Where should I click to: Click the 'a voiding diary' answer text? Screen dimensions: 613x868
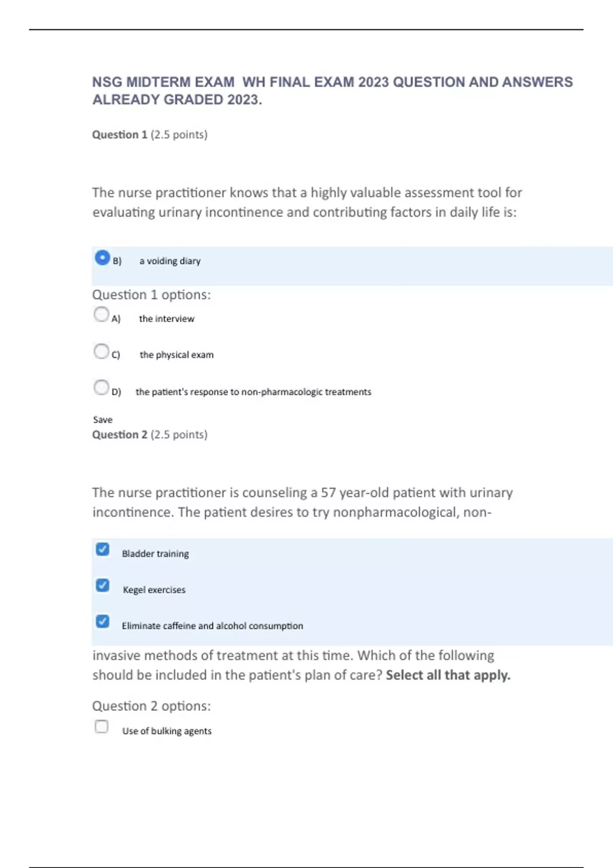[x=170, y=261]
